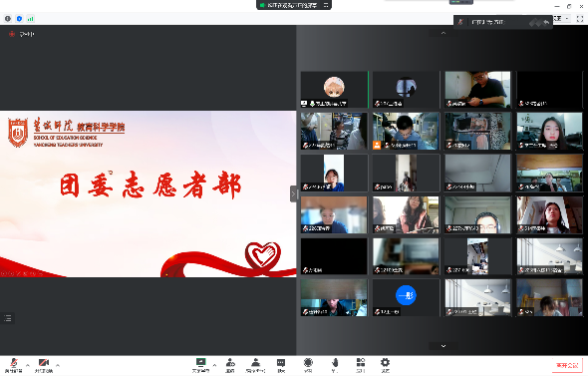Open the members management icon
This screenshot has height=376, width=588.
[256, 365]
